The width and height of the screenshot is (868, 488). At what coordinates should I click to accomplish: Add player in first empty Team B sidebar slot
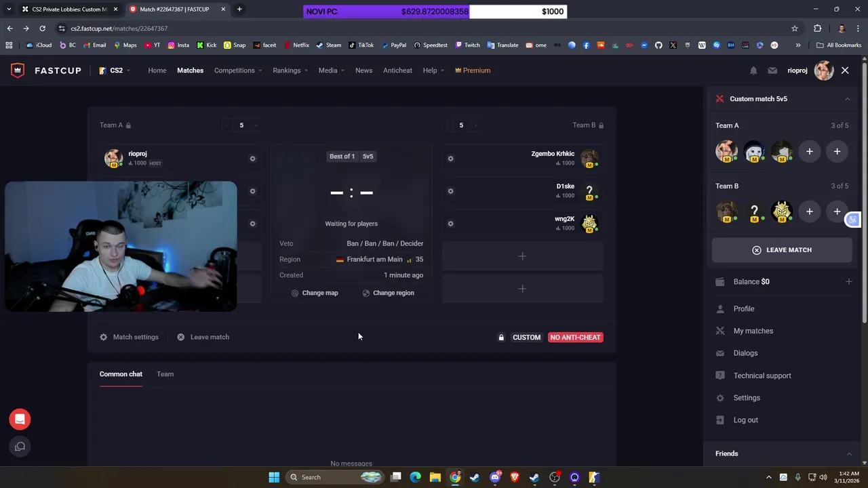coord(809,212)
